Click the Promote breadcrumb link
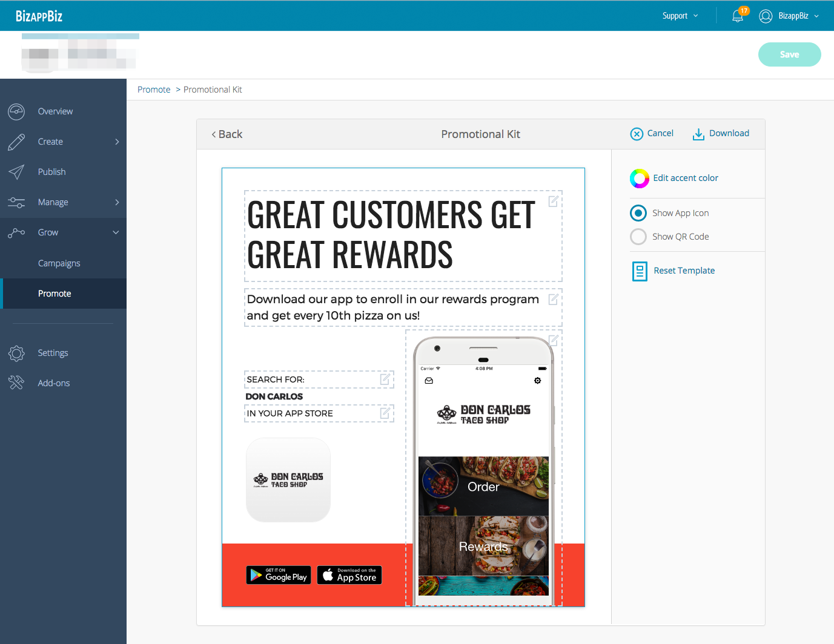This screenshot has height=644, width=834. [x=154, y=90]
